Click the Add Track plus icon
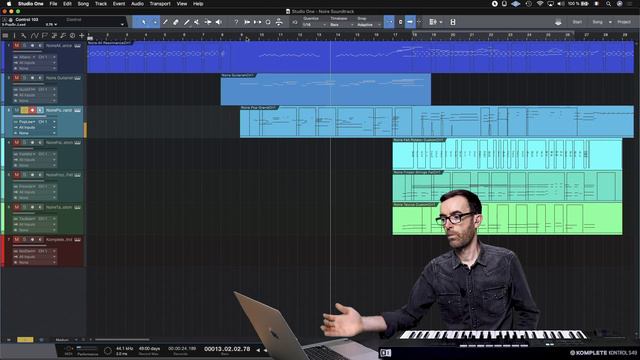This screenshot has height=360, width=640. (x=82, y=36)
